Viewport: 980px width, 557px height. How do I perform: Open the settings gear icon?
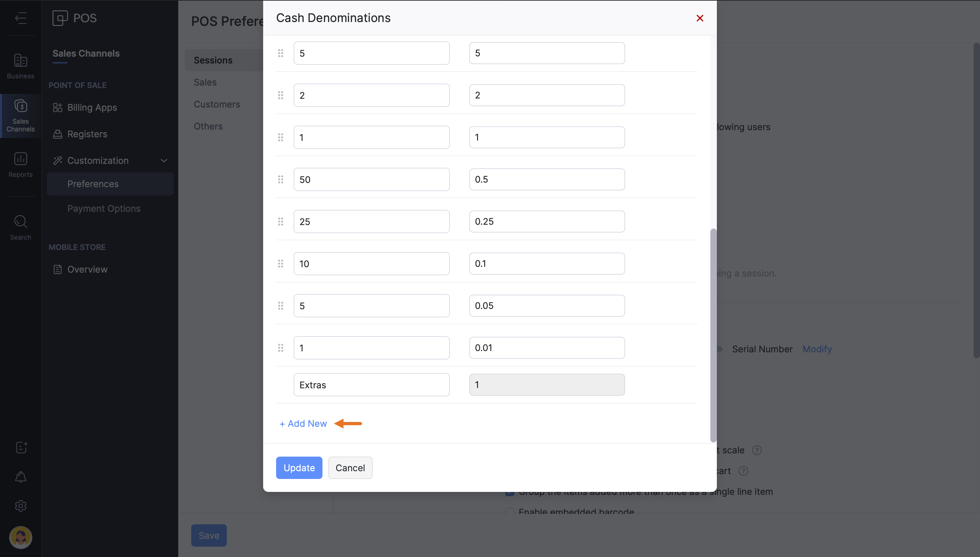click(21, 506)
